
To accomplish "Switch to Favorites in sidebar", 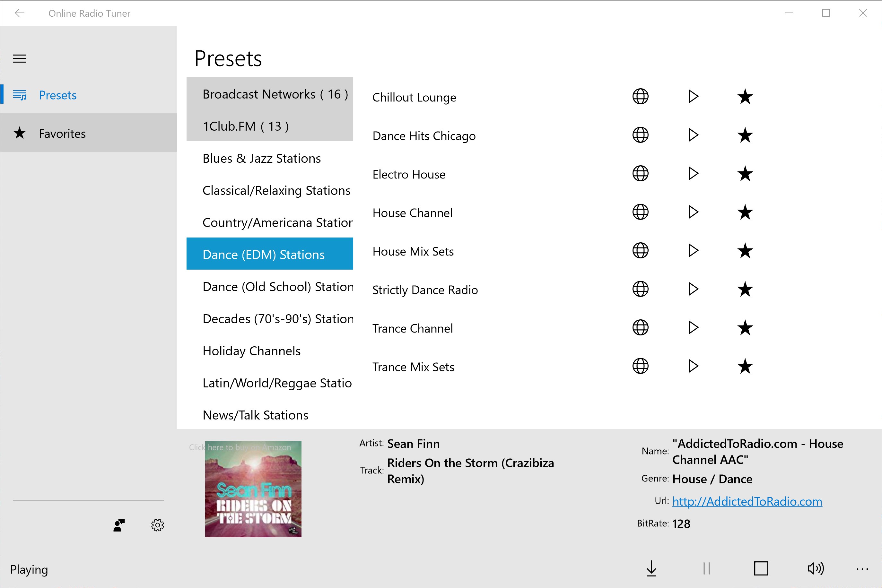I will pos(62,134).
